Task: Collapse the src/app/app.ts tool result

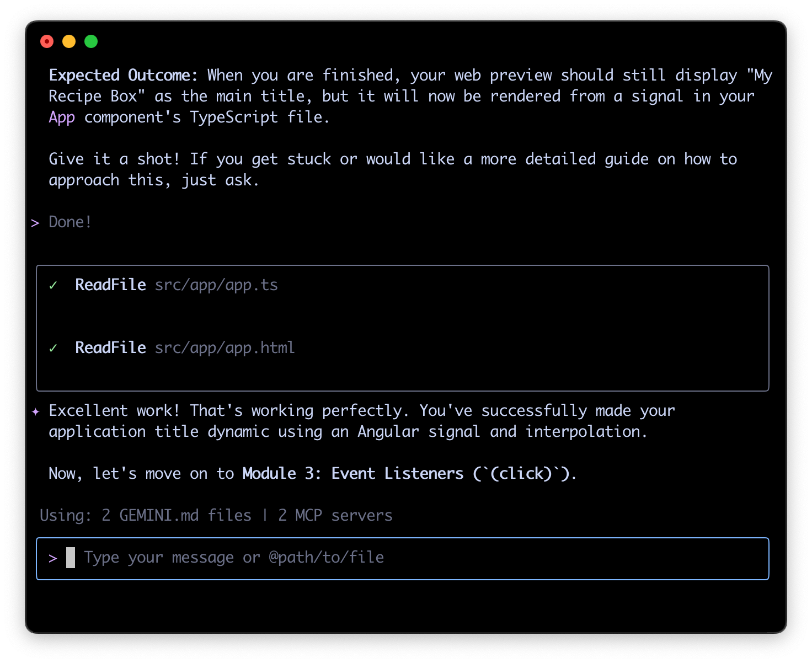Action: [216, 285]
